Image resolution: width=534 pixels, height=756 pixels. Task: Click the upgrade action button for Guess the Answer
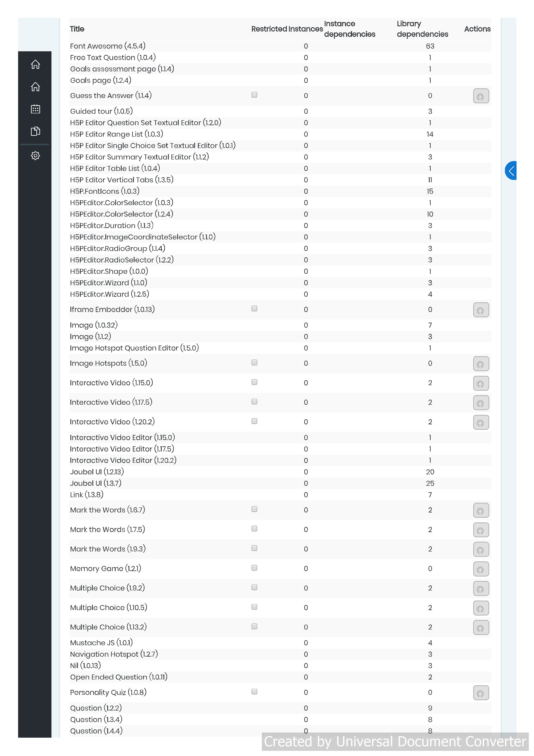(481, 96)
